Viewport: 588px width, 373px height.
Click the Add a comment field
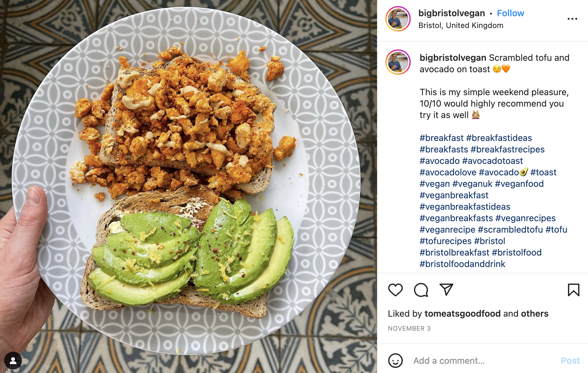pos(484,361)
